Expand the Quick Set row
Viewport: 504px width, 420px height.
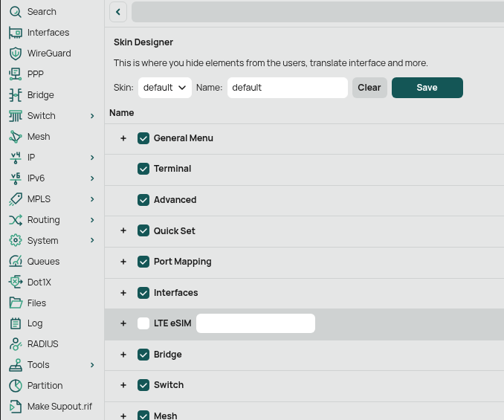coord(123,231)
